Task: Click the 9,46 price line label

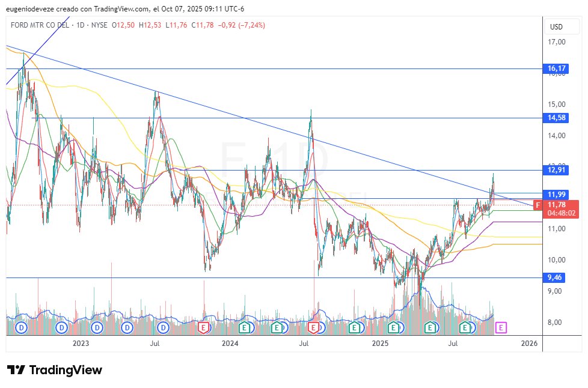Action: point(554,277)
